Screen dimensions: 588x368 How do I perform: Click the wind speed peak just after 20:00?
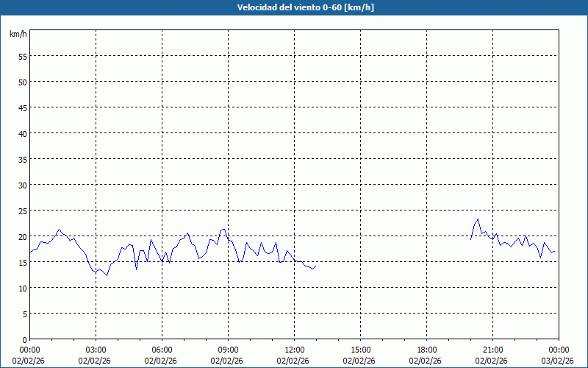coord(478,219)
